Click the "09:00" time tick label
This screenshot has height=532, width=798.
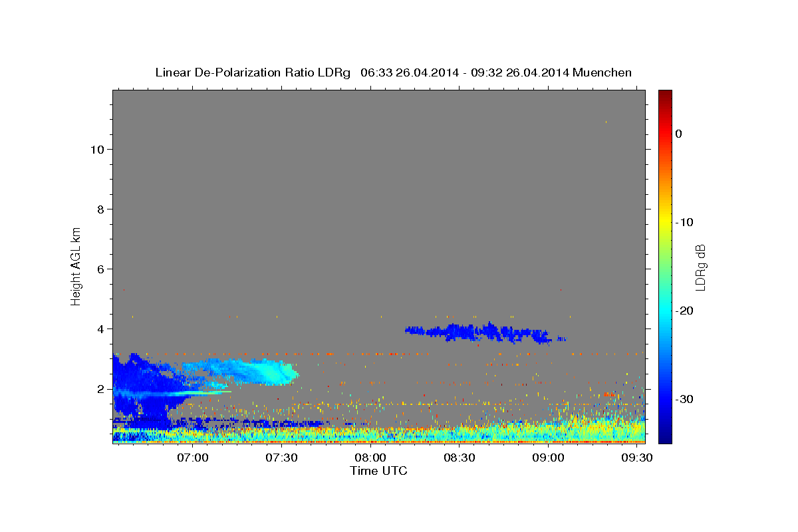(548, 458)
